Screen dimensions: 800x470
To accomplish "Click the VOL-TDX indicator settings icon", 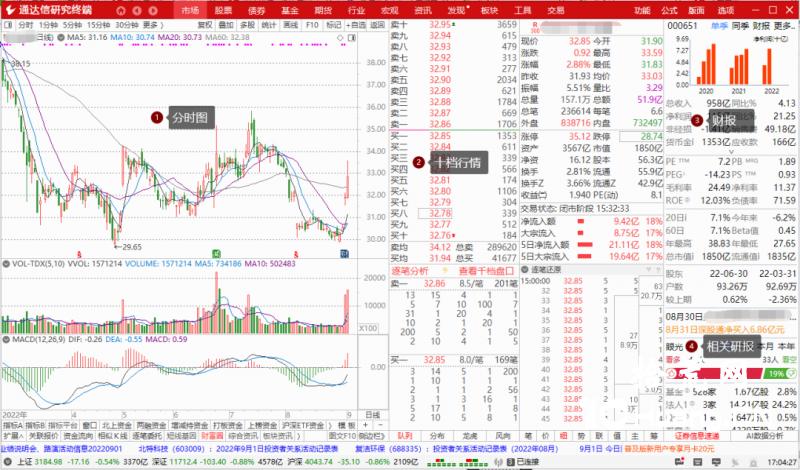I will (6, 264).
